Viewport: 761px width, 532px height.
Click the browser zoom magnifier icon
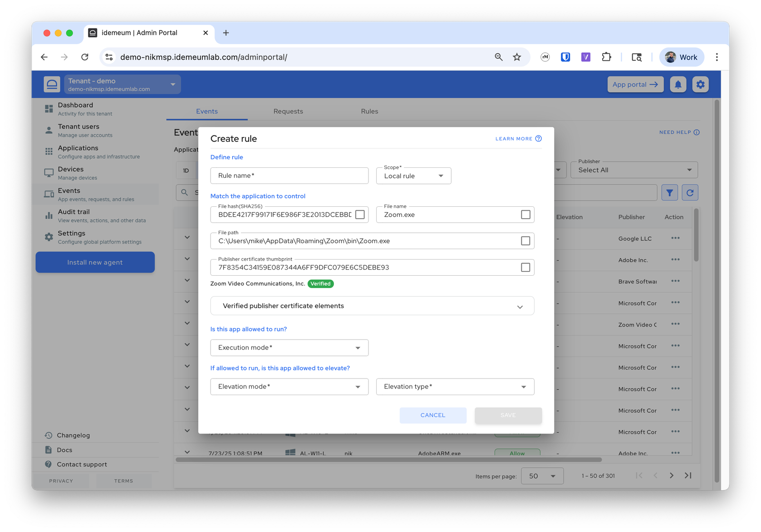pyautogui.click(x=498, y=57)
